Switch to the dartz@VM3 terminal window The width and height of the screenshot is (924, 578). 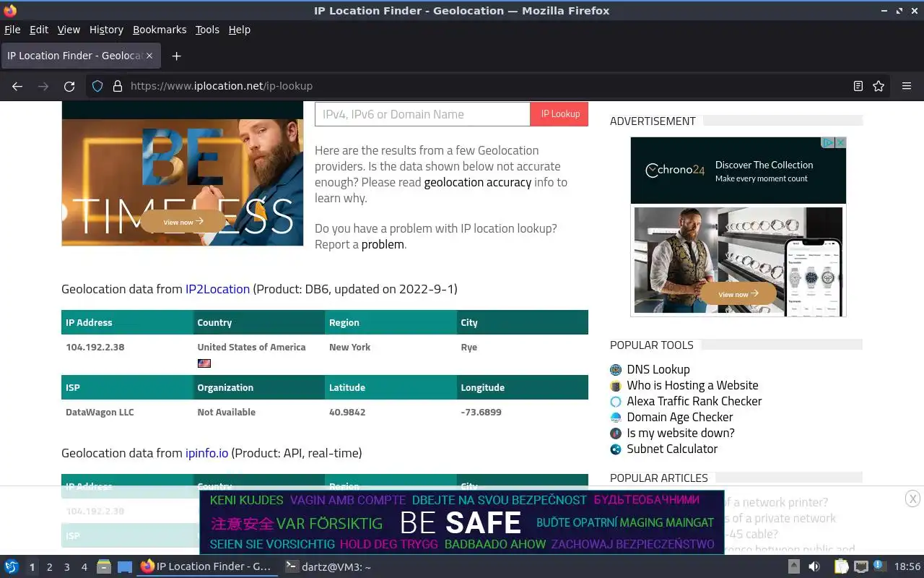[328, 567]
